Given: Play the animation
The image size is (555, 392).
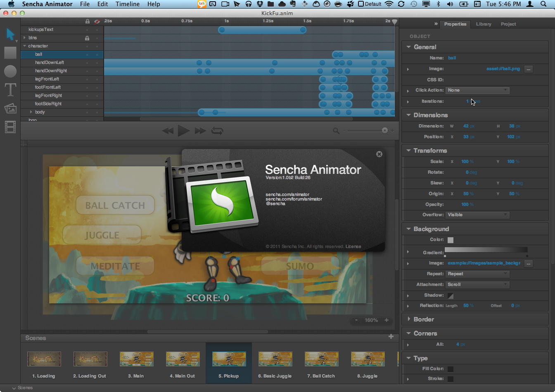Looking at the screenshot, I should pyautogui.click(x=184, y=131).
